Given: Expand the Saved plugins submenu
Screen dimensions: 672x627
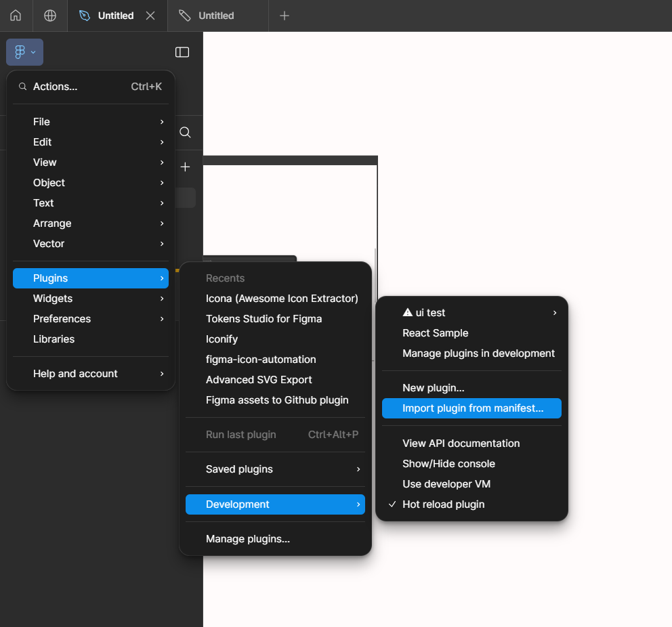Looking at the screenshot, I should pos(275,469).
